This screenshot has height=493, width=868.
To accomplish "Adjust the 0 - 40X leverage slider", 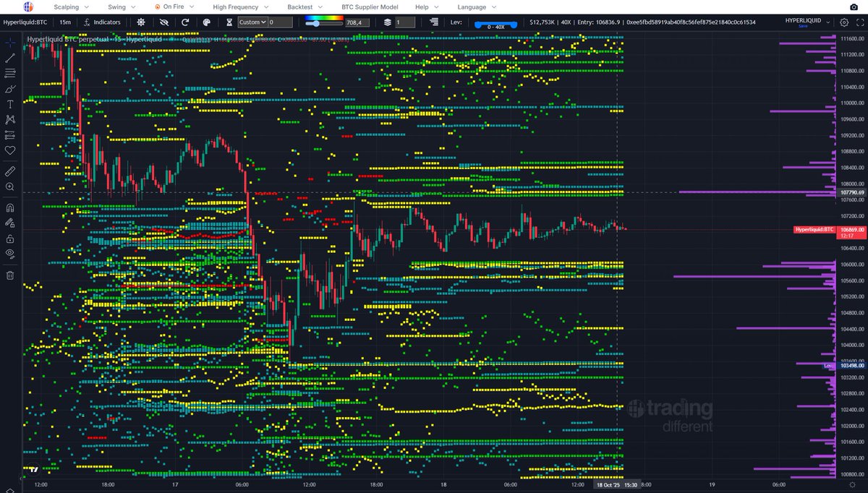I will (x=495, y=24).
